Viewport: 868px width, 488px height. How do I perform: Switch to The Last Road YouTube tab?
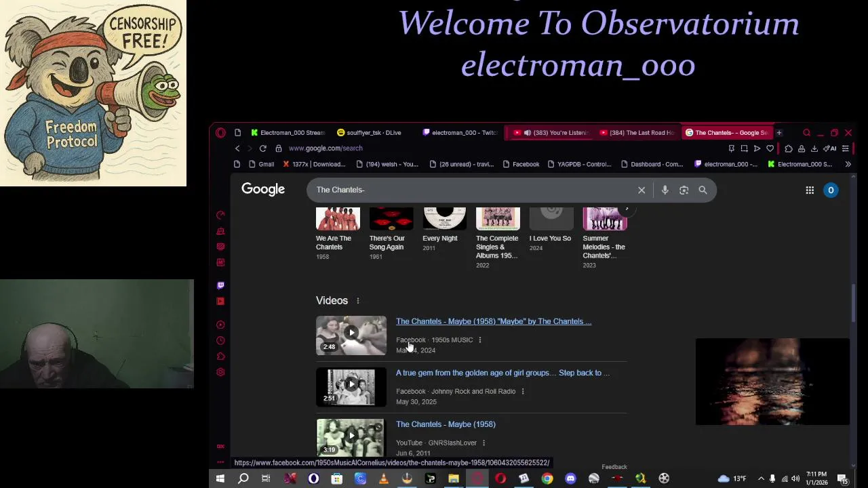(x=637, y=133)
